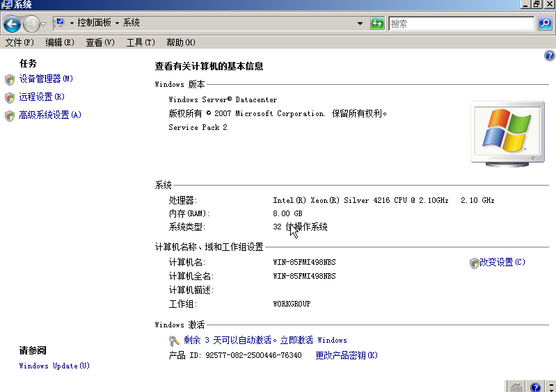Open the 帮助(H) menu
This screenshot has width=556, height=392.
pyautogui.click(x=181, y=42)
